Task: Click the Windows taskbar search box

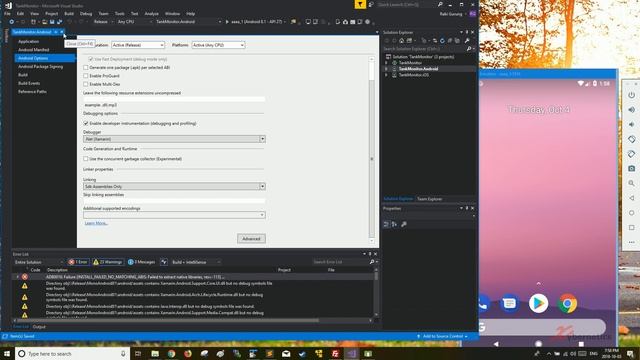Action: coord(73,353)
